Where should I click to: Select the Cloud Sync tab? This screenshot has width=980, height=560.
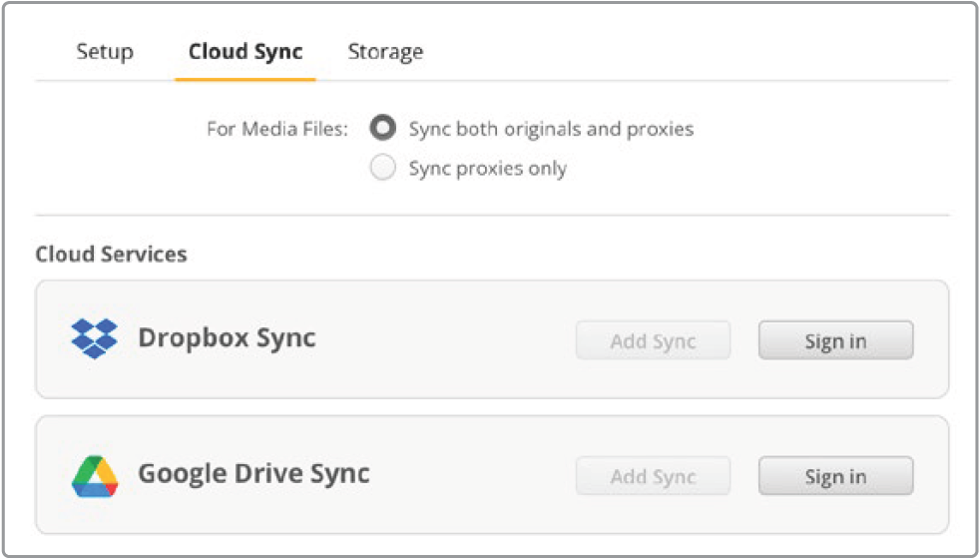coord(245,52)
